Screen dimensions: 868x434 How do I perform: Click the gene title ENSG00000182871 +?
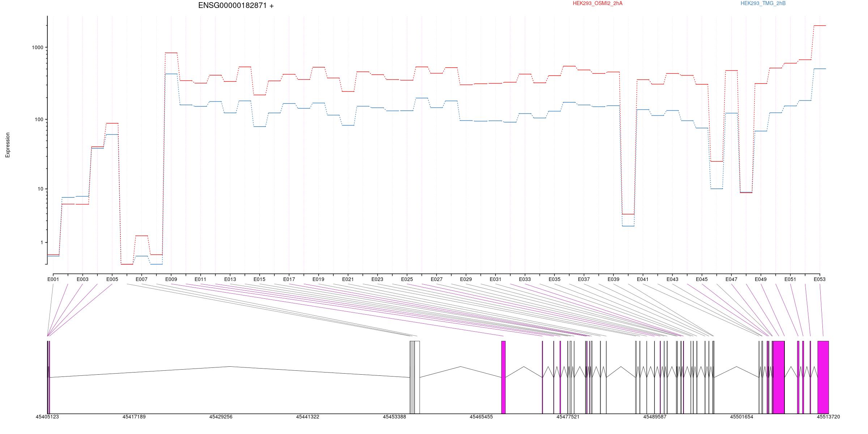(x=236, y=5)
